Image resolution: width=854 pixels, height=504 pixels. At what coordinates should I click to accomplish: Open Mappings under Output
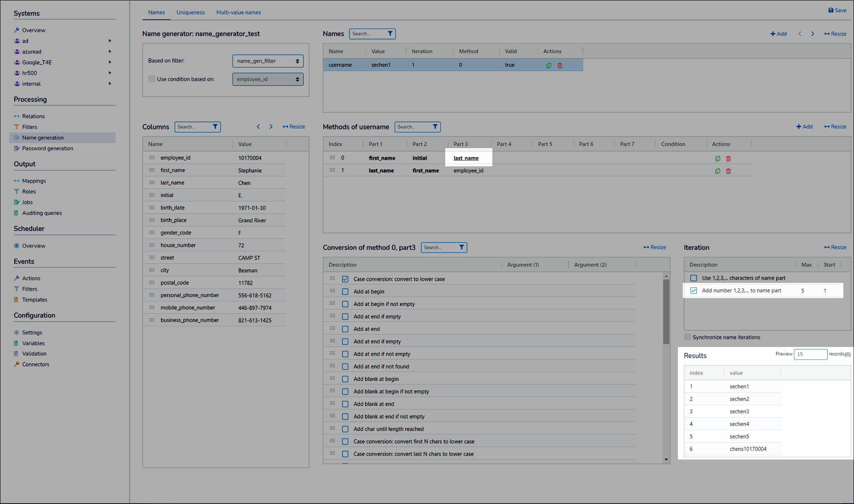[34, 181]
